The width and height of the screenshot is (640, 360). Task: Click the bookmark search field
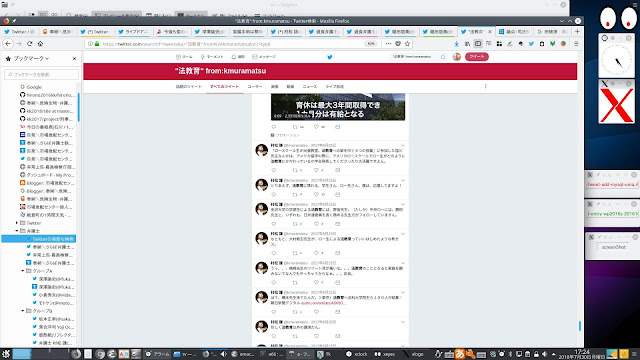(x=41, y=74)
